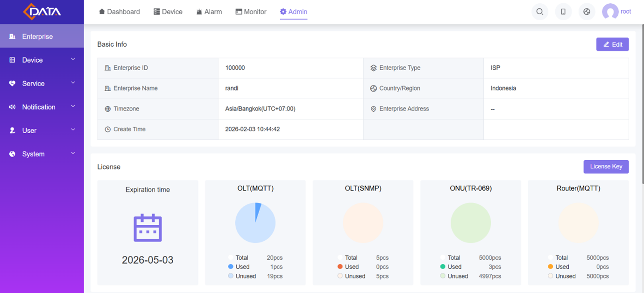Toggle the Unused legend under OLT(SNMP)
Image resolution: width=644 pixels, height=293 pixels.
click(x=350, y=276)
